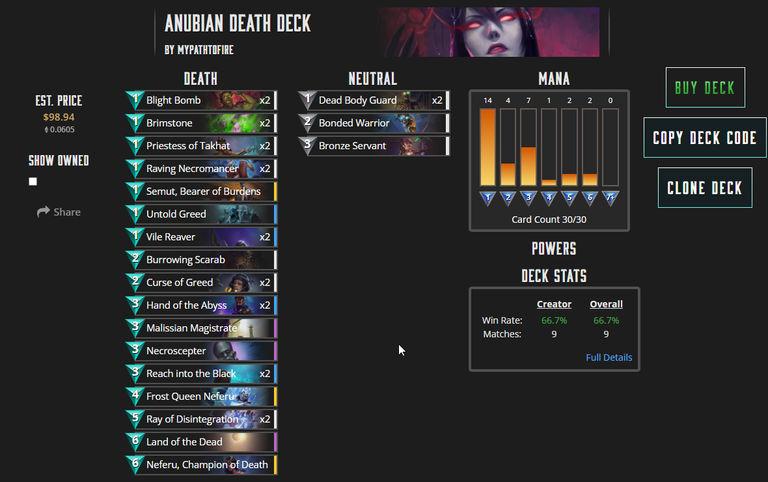Screen dimensions: 768x482
Task: Open the Blight Bomb card entry
Action: [201, 100]
